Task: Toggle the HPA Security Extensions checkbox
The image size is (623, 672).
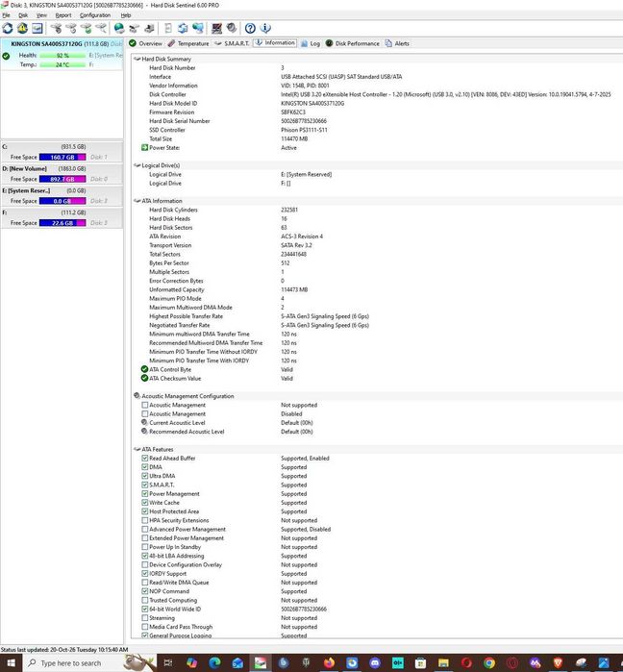Action: 145,520
